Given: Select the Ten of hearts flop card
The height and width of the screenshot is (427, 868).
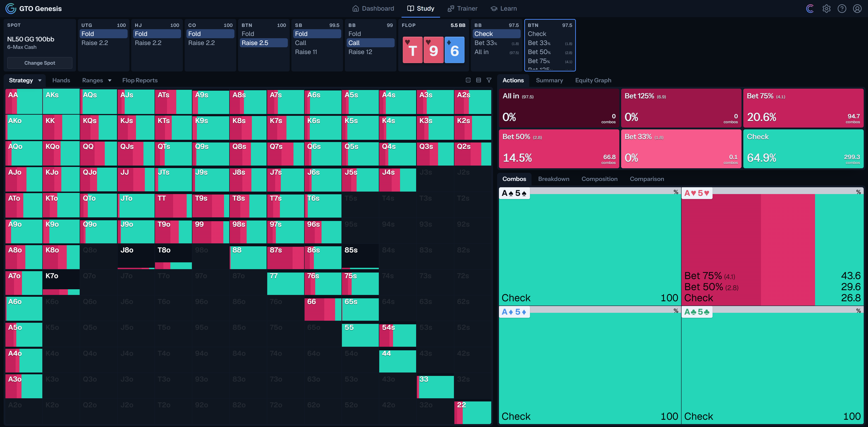Looking at the screenshot, I should pyautogui.click(x=413, y=50).
